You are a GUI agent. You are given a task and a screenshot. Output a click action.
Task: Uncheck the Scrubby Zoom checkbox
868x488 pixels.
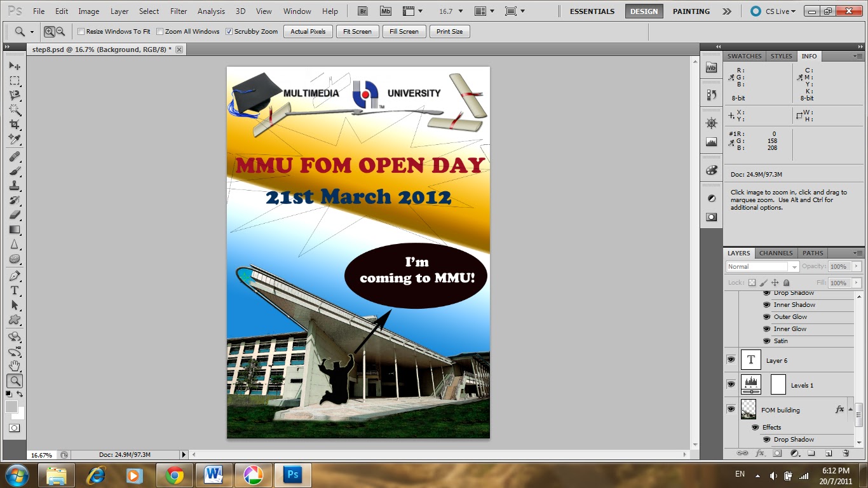click(x=229, y=31)
